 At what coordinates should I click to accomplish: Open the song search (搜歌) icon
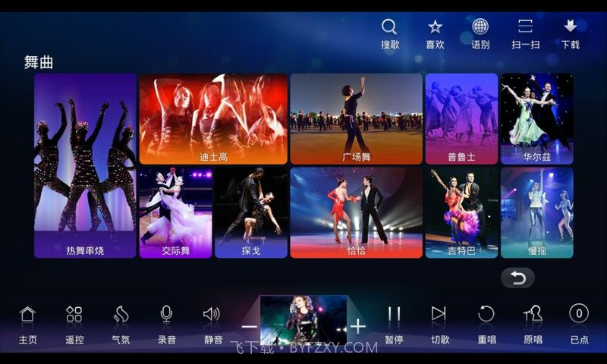point(389,28)
